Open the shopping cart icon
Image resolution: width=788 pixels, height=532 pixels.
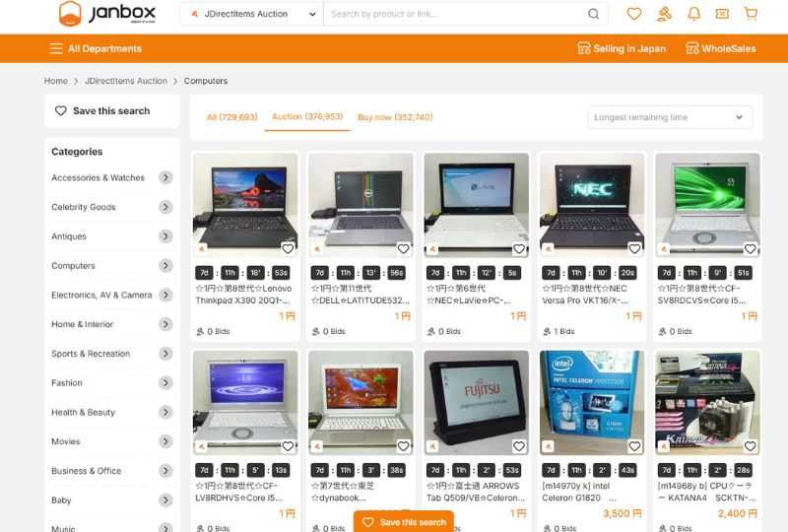point(751,14)
